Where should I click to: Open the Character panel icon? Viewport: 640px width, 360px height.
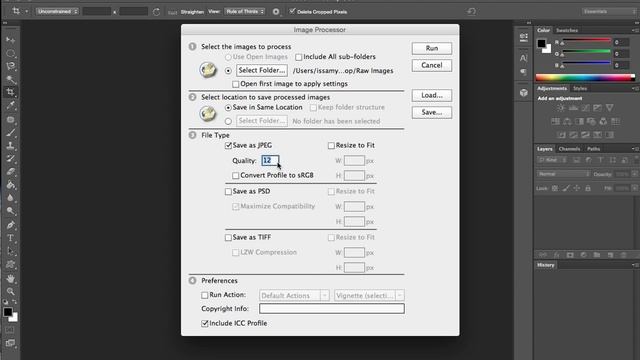point(524,58)
